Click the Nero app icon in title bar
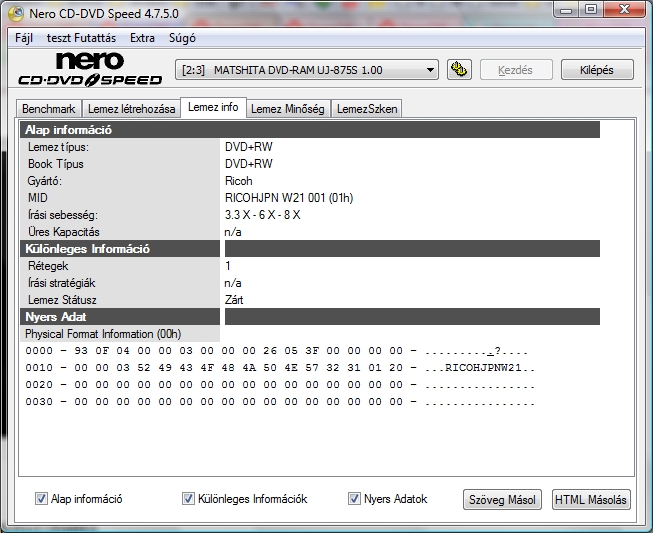 tap(16, 14)
